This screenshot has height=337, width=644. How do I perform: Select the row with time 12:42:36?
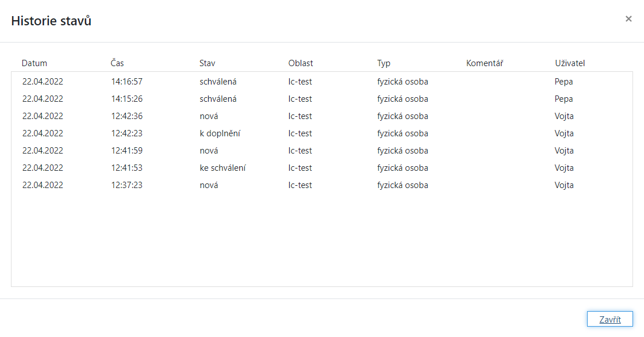(x=127, y=116)
